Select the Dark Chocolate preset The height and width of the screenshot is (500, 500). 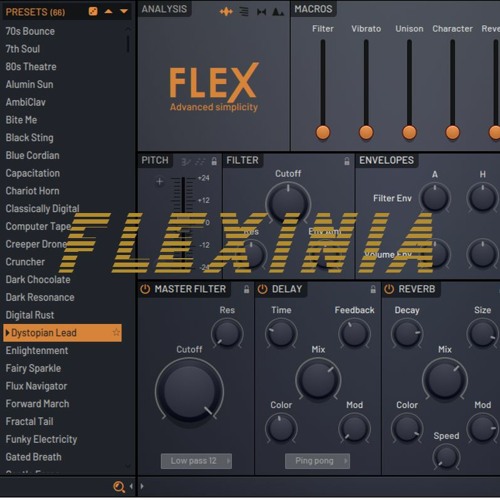[38, 279]
